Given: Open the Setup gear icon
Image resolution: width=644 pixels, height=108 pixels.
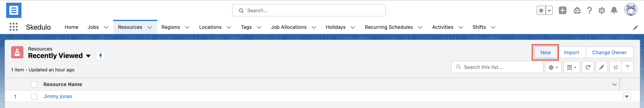Looking at the screenshot, I should pos(602,10).
